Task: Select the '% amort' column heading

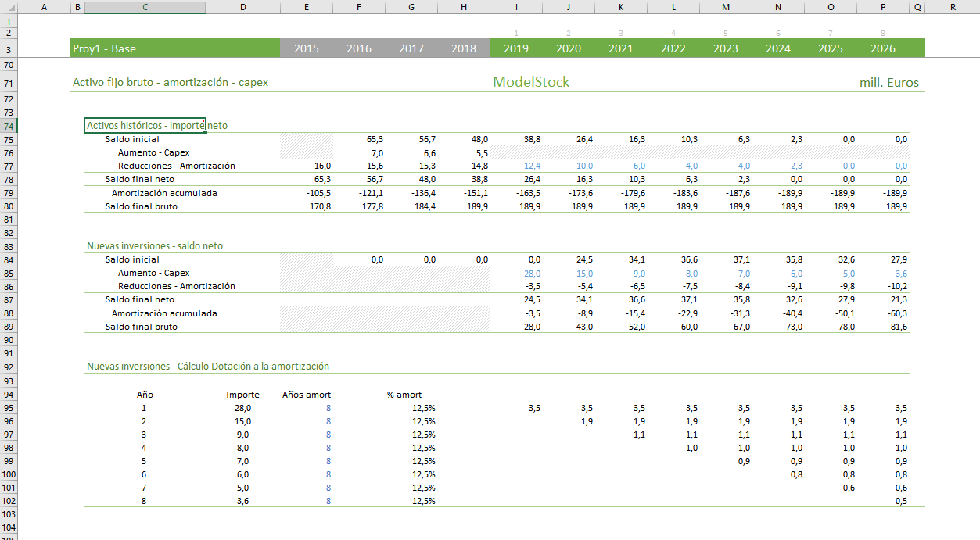Action: pos(404,395)
